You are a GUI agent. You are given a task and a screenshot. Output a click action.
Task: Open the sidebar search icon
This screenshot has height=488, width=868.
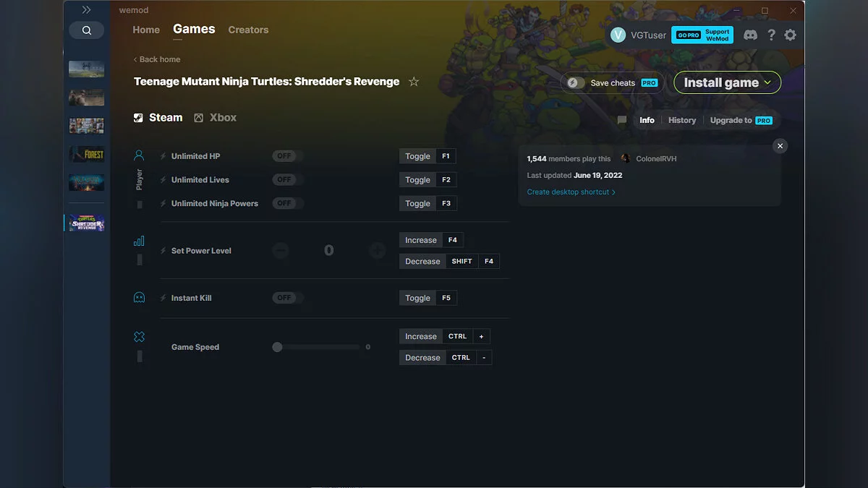coord(87,30)
